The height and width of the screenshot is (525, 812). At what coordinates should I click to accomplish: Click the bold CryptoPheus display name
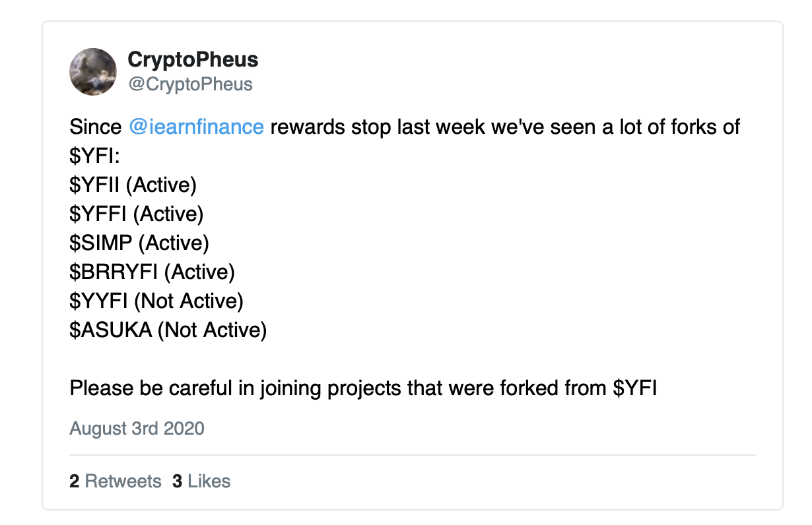tap(193, 60)
